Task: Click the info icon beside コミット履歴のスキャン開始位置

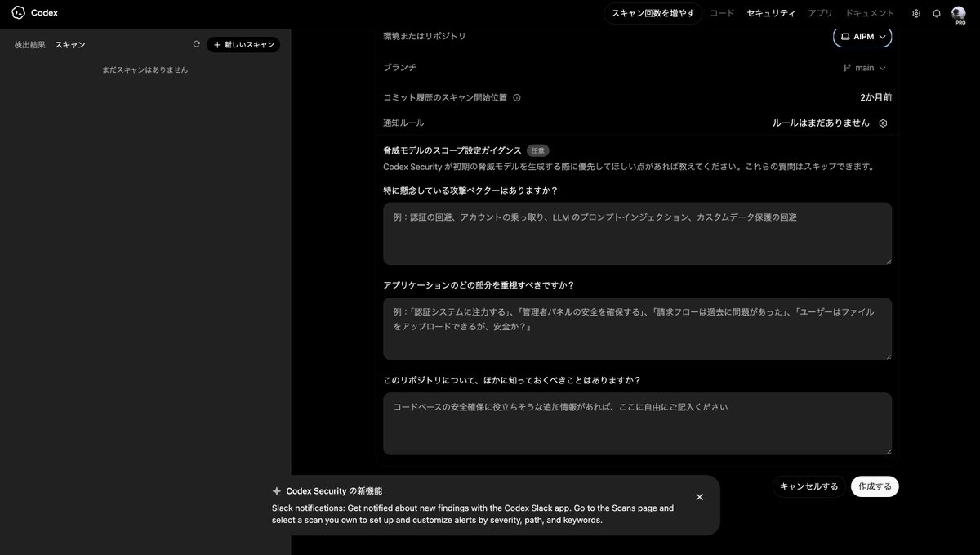Action: point(517,97)
